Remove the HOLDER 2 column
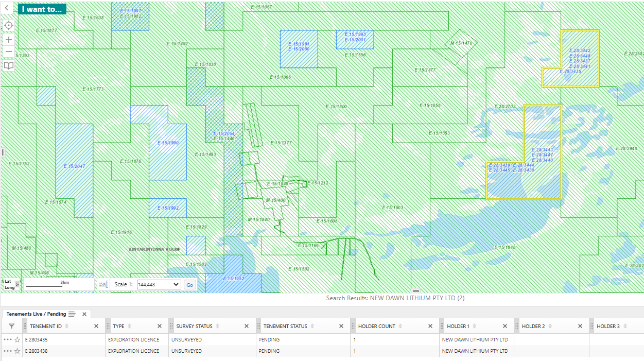This screenshot has height=361, width=644. [580, 326]
